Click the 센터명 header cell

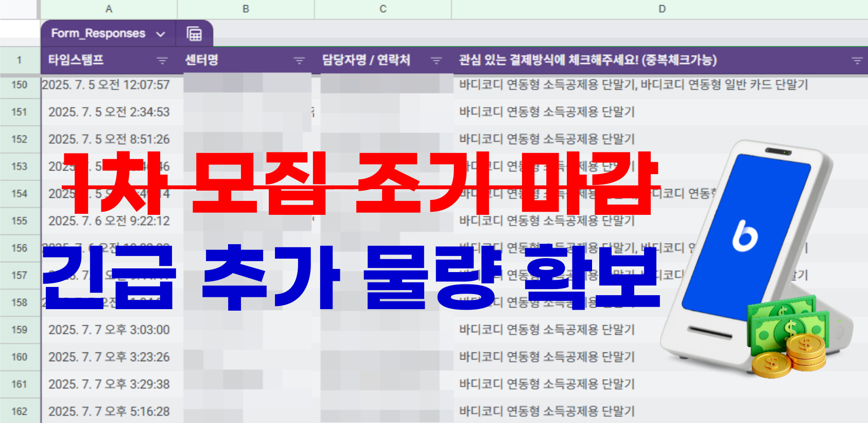246,60
